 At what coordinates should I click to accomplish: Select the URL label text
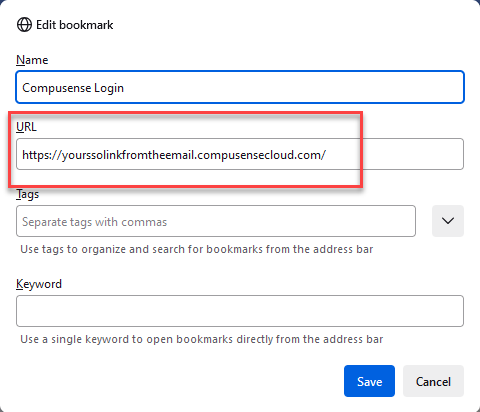[x=26, y=127]
